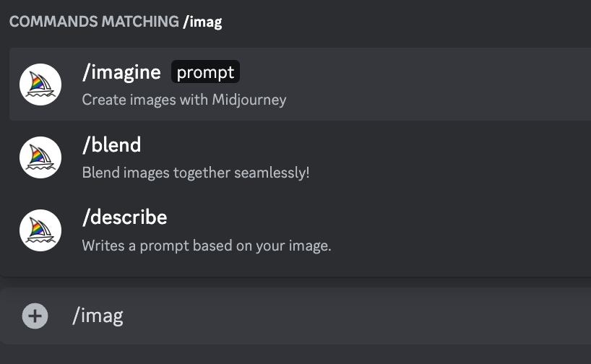Image resolution: width=591 pixels, height=364 pixels.
Task: Click the 'Create images with Midjourney' description
Action: [184, 100]
